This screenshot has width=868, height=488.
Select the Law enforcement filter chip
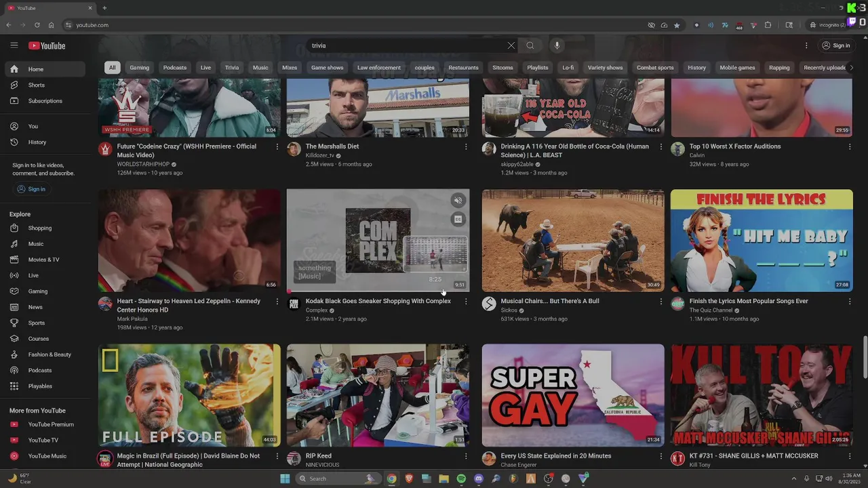[x=379, y=68]
